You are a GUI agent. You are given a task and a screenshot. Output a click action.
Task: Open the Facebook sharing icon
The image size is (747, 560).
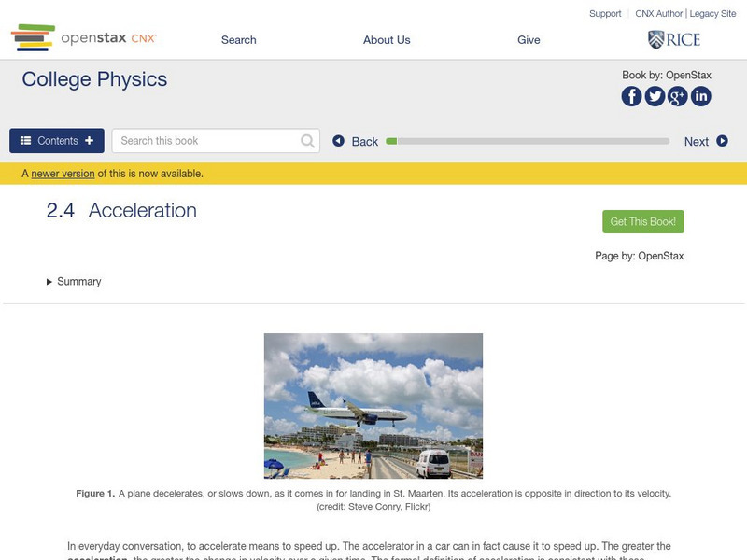(x=632, y=94)
